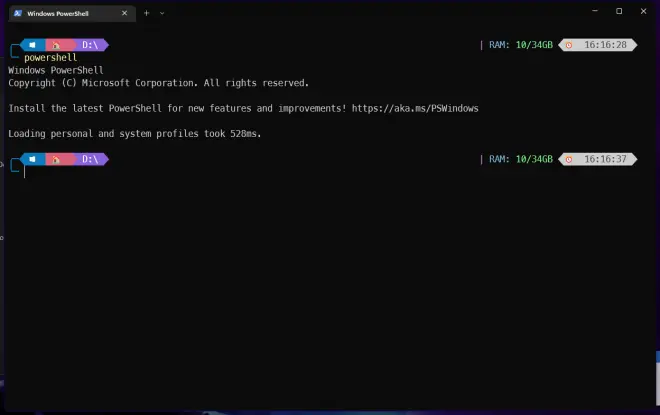
Task: Click the PowerShell icon in the tab
Action: click(x=18, y=13)
